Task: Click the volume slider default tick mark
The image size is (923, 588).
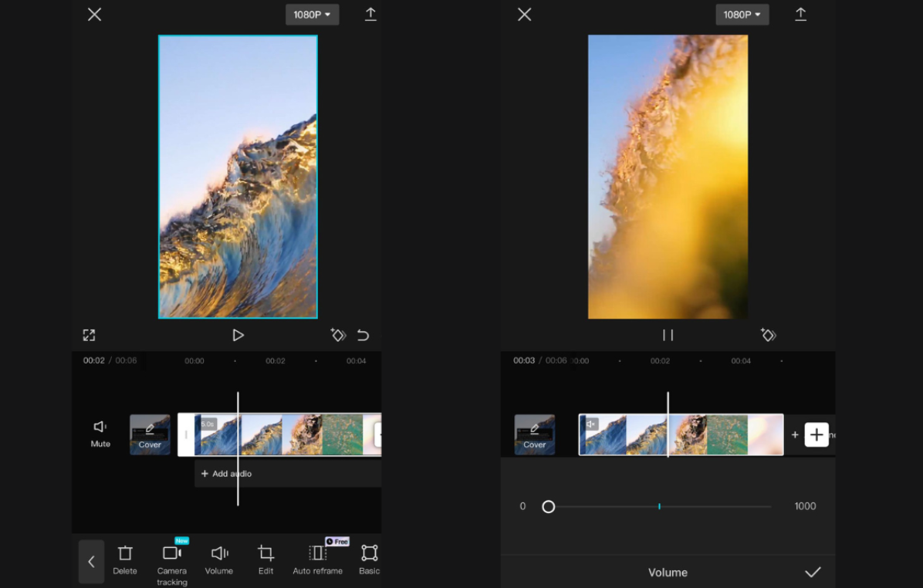Action: pos(659,506)
